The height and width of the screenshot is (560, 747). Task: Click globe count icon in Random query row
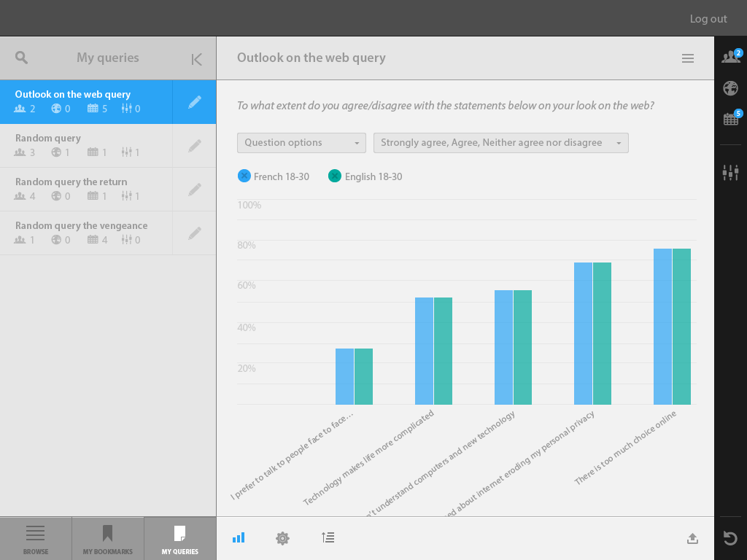[x=56, y=152]
